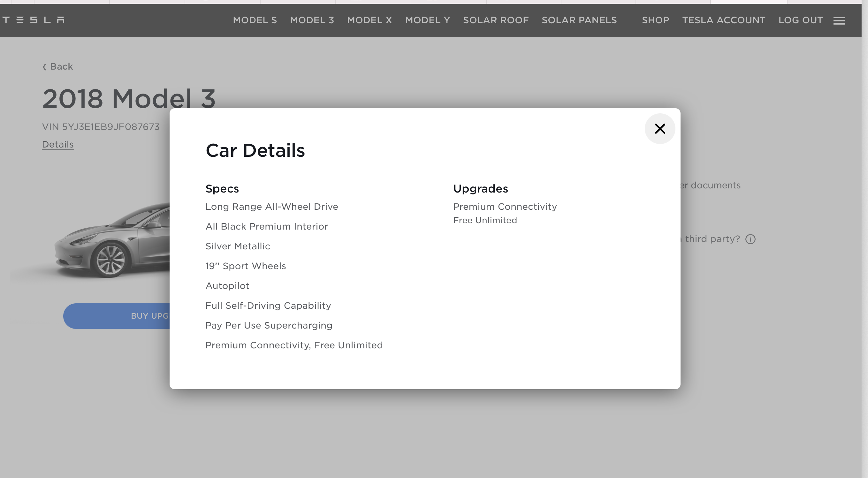Screen dimensions: 868x478
Task: Click Log Out
Action: tap(800, 20)
